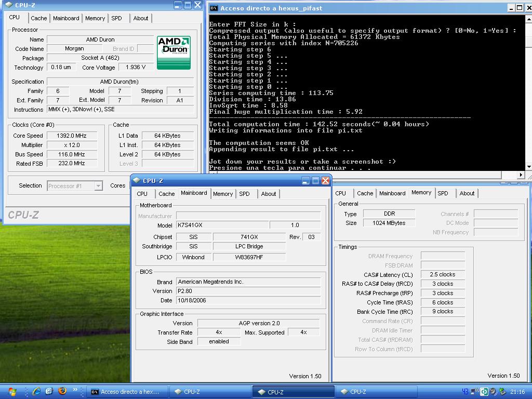The image size is (532, 399).
Task: Minimize the console window
Action: (x=512, y=8)
